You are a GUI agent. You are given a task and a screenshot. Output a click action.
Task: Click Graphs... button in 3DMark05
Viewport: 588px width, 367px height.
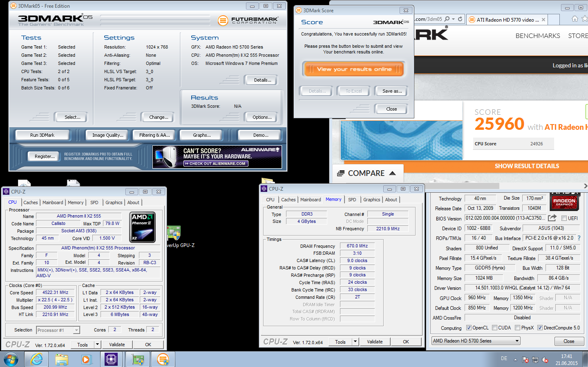(202, 135)
